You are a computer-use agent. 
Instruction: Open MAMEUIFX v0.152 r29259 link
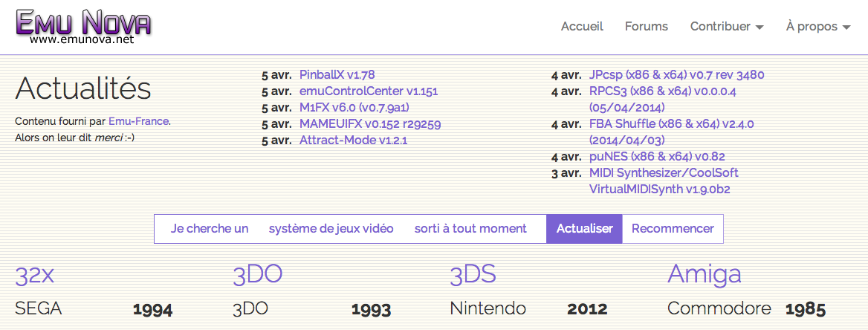pyautogui.click(x=370, y=124)
